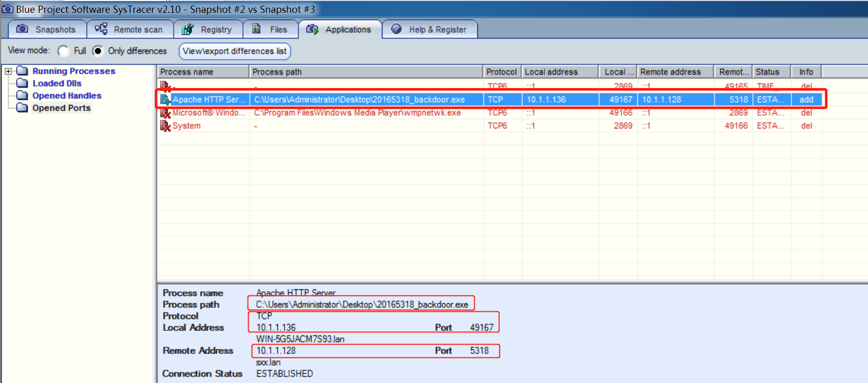
Task: Click the folder icon beside Opened Ports
Action: 22,108
